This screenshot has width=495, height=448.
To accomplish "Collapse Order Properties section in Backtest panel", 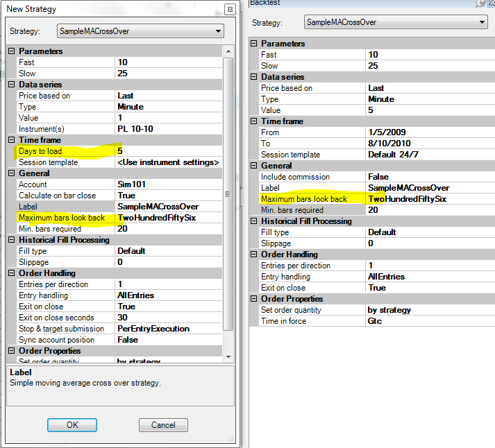I will click(254, 299).
